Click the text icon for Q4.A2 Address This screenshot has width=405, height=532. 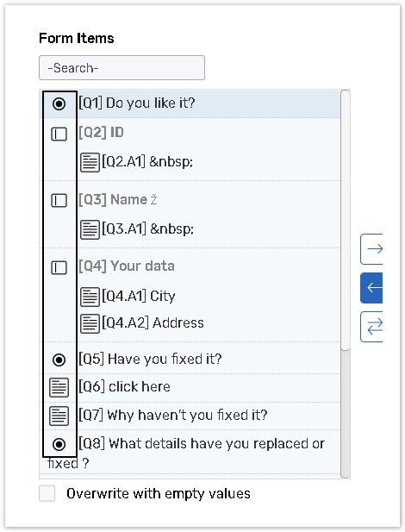click(x=90, y=323)
